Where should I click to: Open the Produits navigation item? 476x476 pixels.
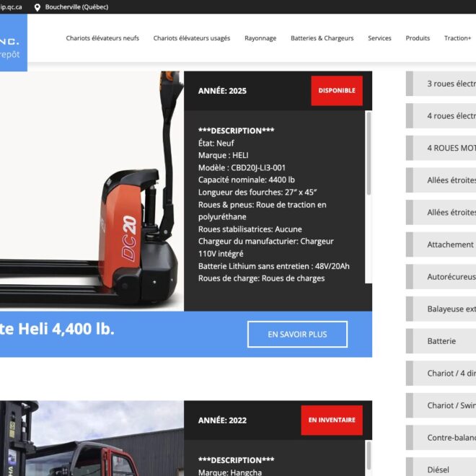tap(418, 38)
